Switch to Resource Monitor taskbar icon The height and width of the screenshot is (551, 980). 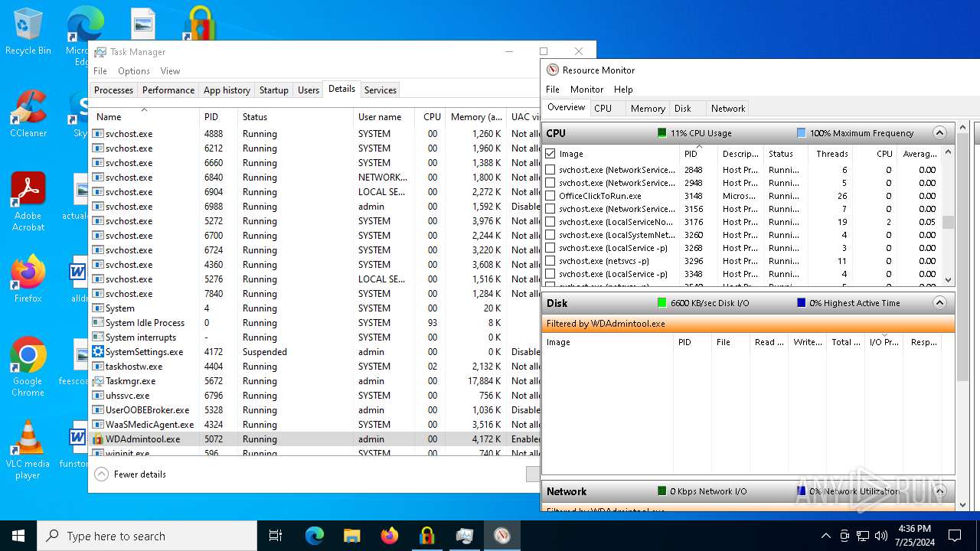[502, 536]
